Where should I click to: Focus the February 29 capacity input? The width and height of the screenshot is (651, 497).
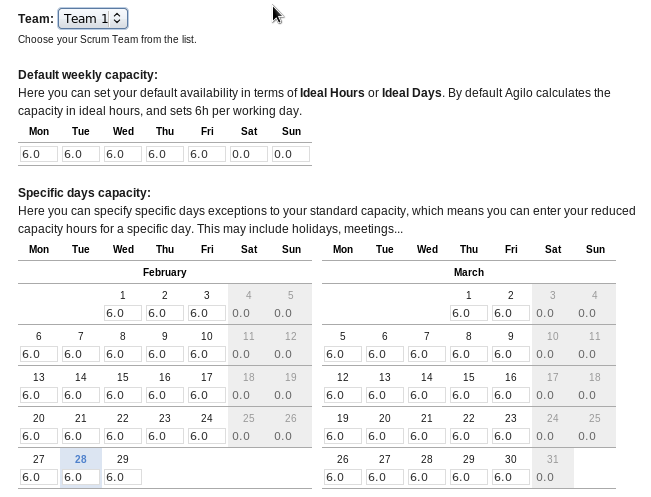(123, 477)
